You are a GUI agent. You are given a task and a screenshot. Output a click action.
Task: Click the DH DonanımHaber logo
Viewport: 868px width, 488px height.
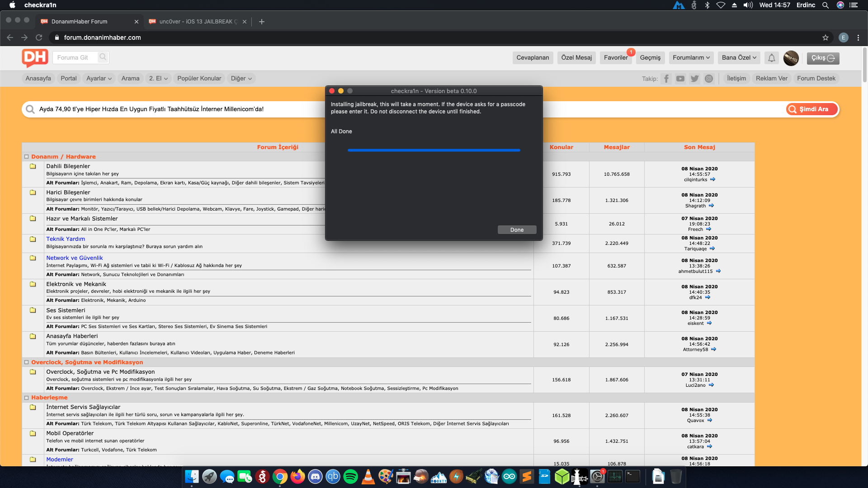(x=35, y=58)
